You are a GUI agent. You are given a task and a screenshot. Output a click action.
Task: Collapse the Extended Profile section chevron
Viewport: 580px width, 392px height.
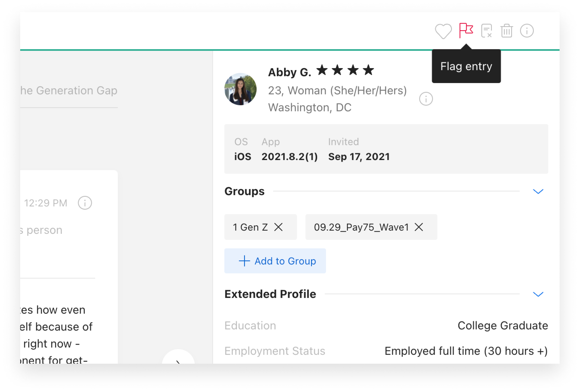click(538, 294)
